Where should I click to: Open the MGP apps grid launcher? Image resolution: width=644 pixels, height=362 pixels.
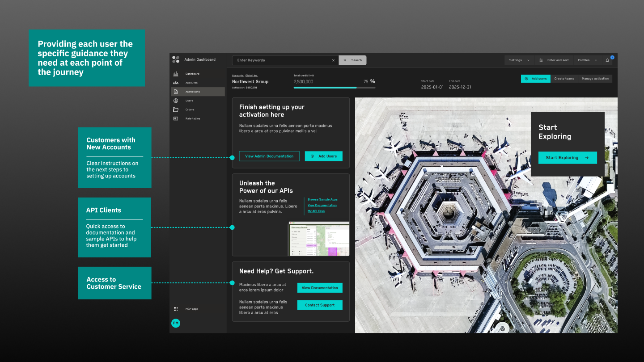click(x=176, y=309)
